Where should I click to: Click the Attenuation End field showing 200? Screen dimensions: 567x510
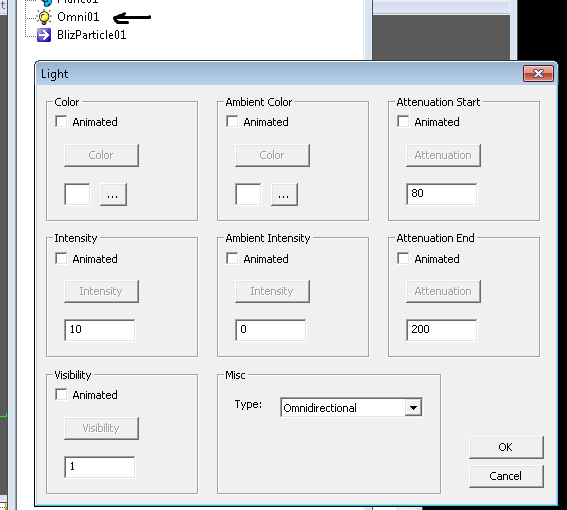pos(442,330)
